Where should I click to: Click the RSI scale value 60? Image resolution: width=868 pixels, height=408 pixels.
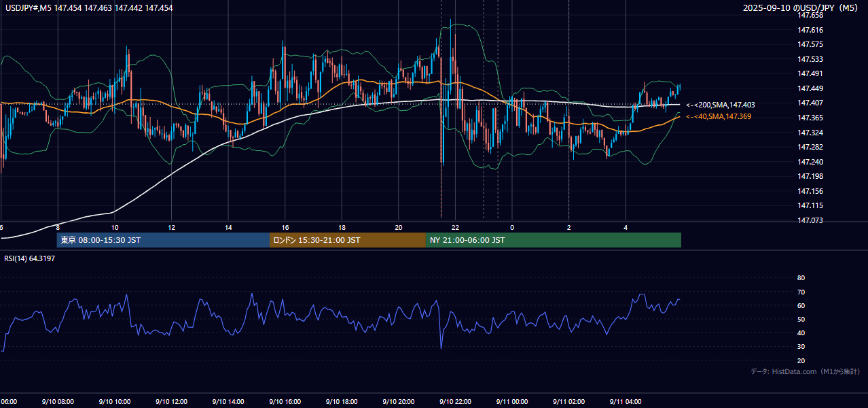coord(801,305)
